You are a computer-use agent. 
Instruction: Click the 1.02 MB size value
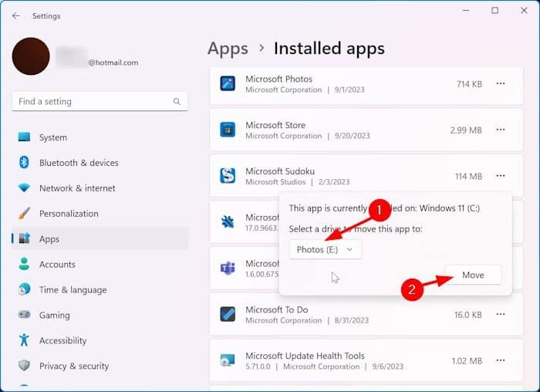pyautogui.click(x=467, y=361)
